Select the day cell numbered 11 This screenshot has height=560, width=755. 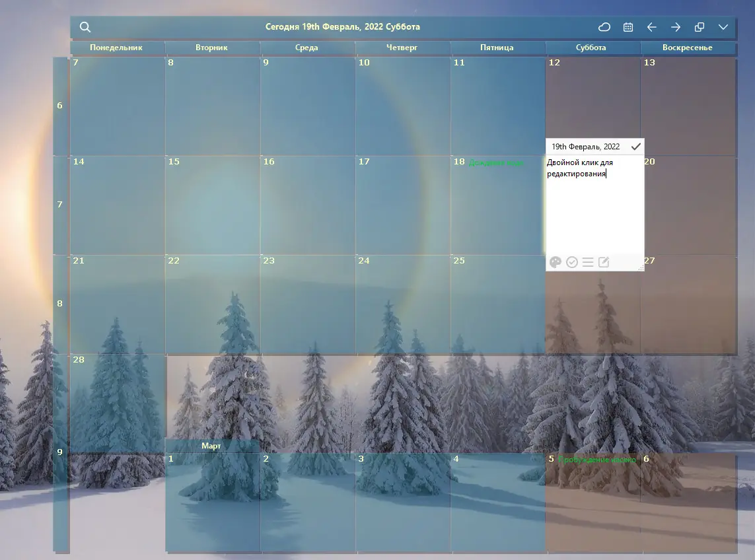pos(498,106)
